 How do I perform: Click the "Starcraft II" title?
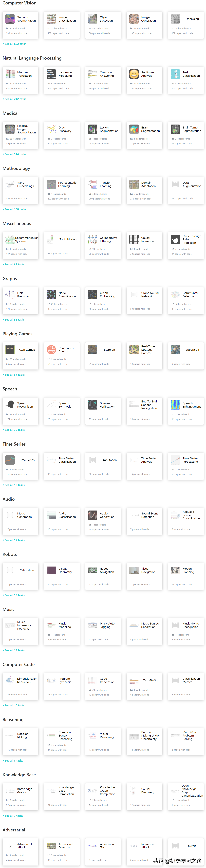click(x=192, y=350)
